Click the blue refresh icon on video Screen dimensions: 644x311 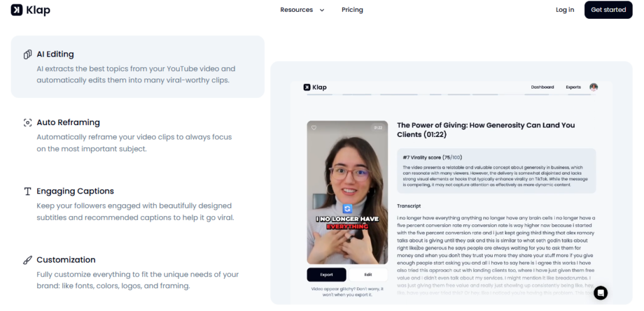(347, 209)
